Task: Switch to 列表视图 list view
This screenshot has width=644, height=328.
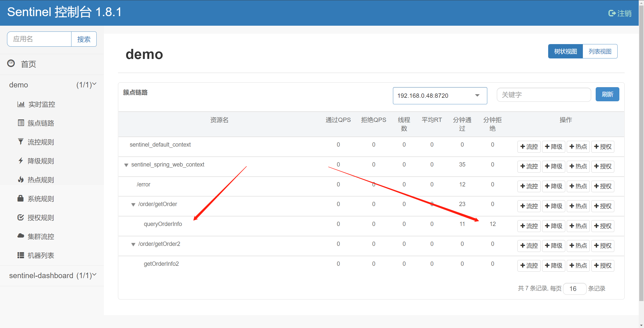Action: (x=600, y=51)
